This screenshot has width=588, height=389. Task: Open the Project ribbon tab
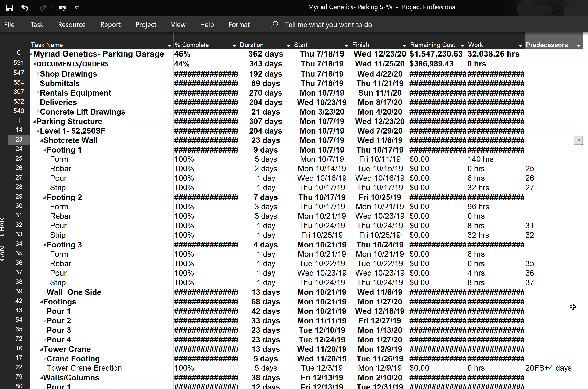click(146, 24)
